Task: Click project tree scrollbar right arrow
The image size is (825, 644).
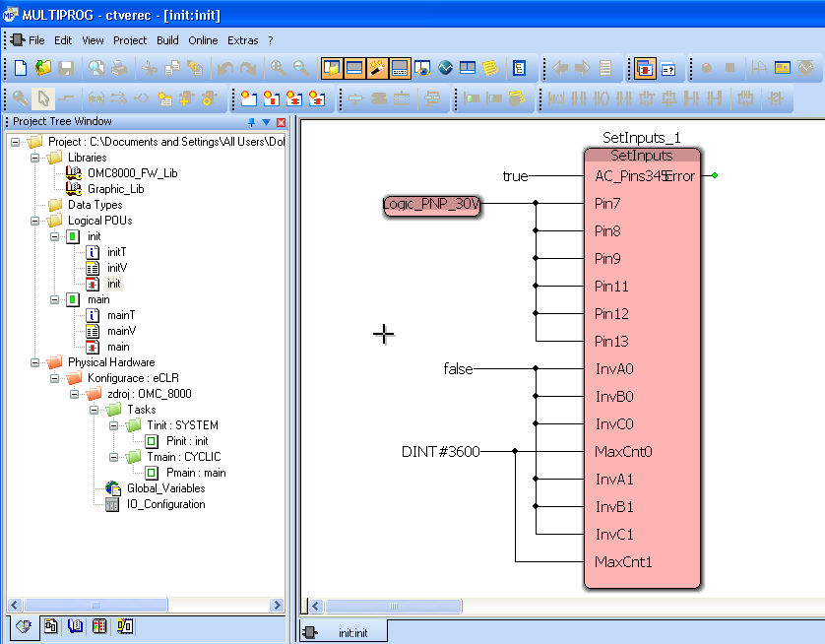Action: pos(277,605)
